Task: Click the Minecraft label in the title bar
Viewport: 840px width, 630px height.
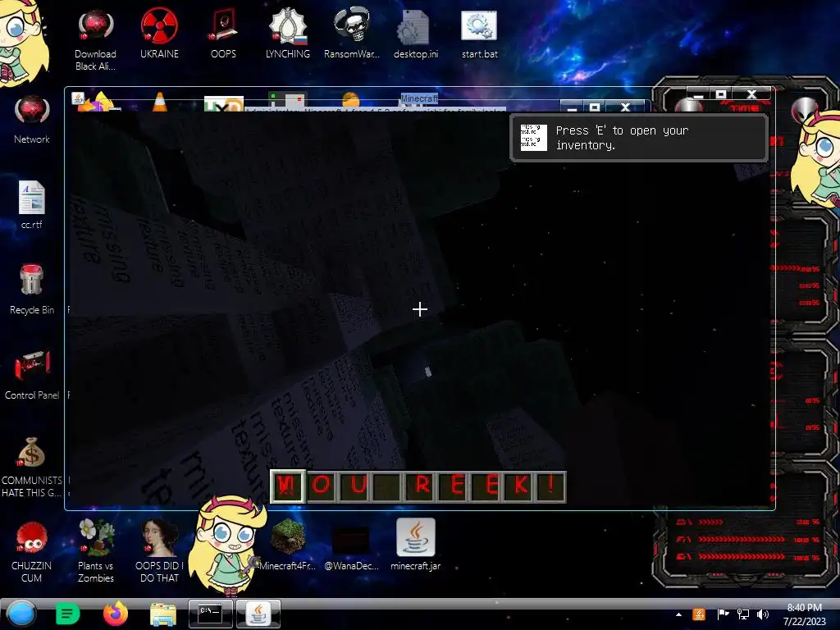Action: pos(419,98)
